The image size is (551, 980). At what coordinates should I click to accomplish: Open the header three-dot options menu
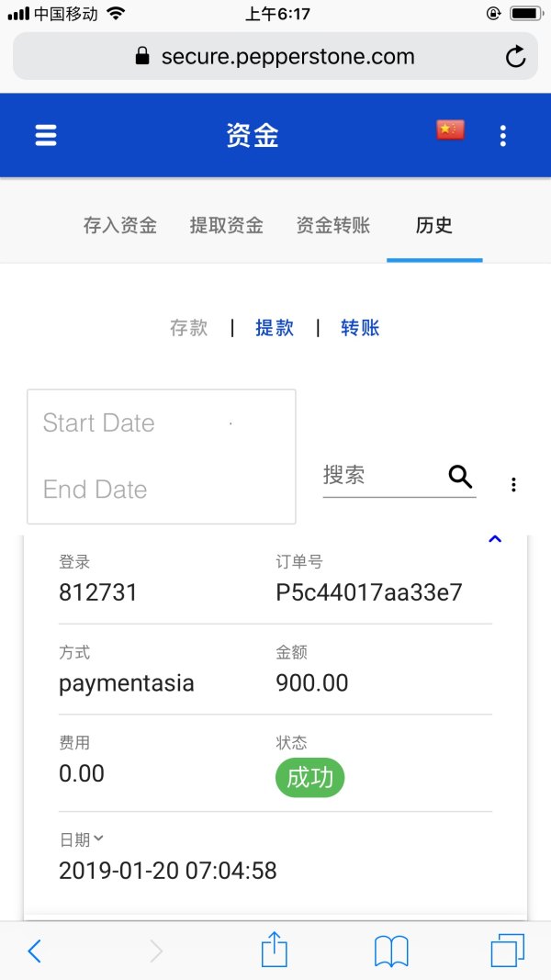502,137
